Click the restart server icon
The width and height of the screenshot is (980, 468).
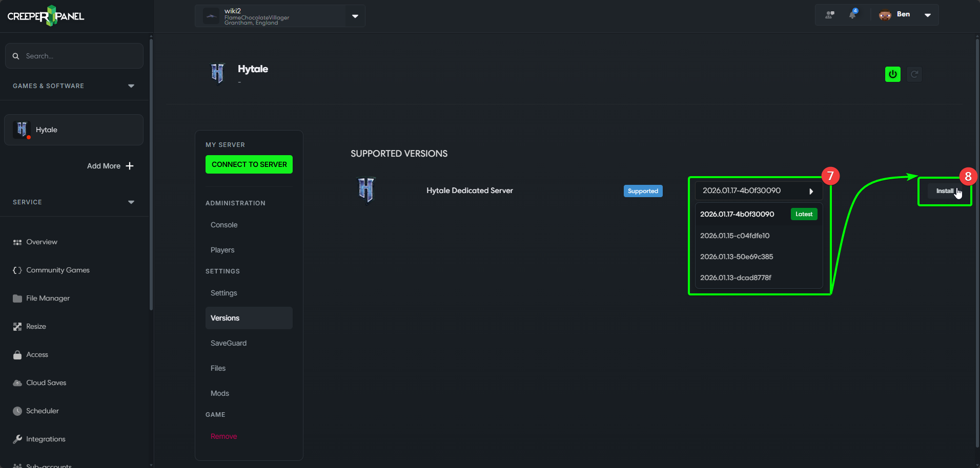[x=914, y=74]
